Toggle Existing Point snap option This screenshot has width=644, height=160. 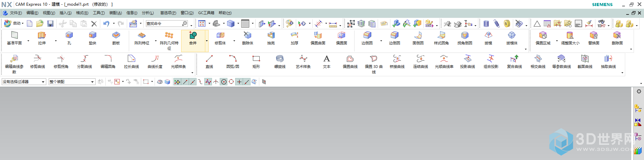[239, 82]
